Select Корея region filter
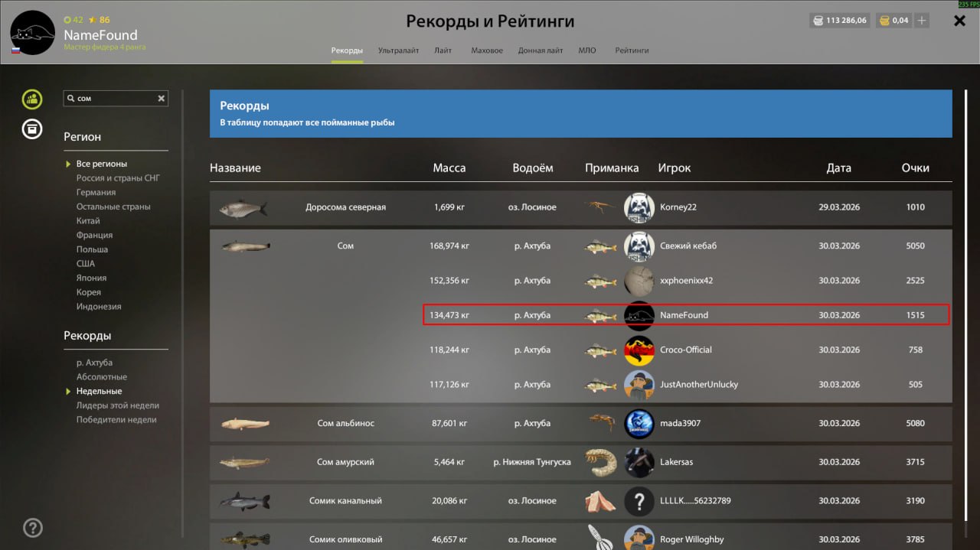 [89, 292]
